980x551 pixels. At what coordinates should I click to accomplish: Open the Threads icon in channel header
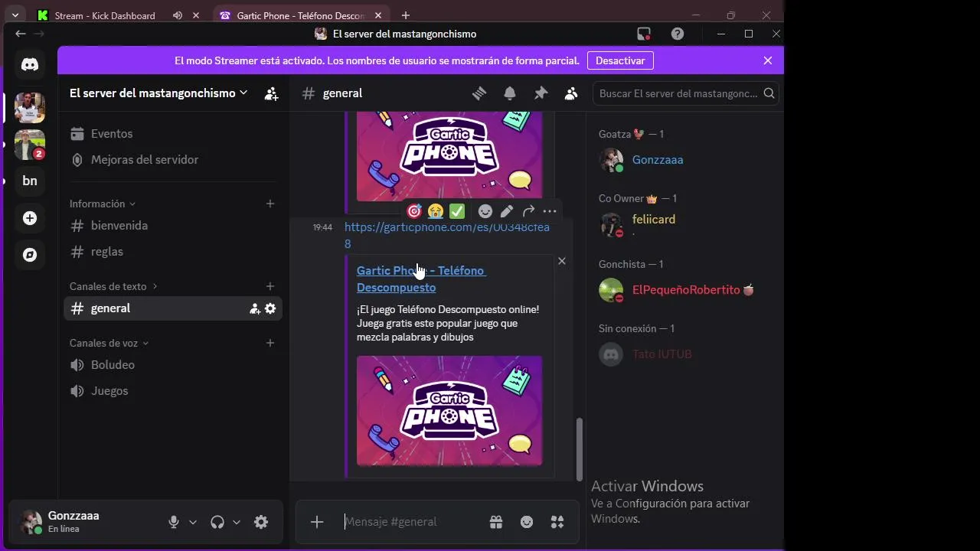[479, 93]
